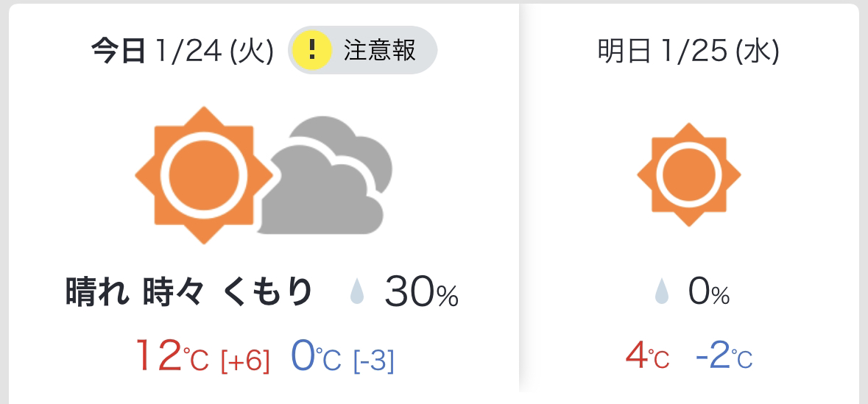Select the 今日 1/24 (火) date heading
This screenshot has width=868, height=404.
coord(182,52)
